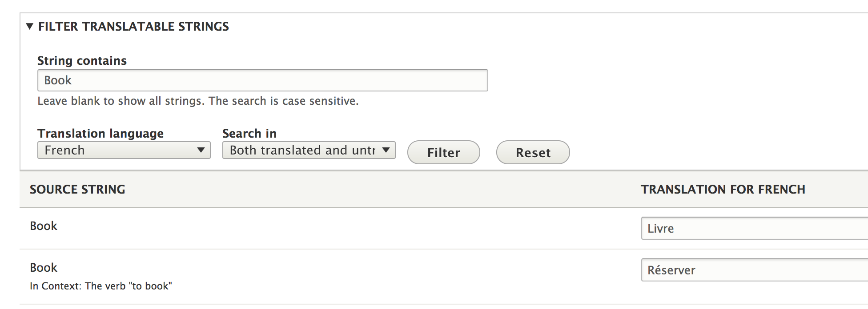
Task: Click the Source String column header
Action: [77, 190]
